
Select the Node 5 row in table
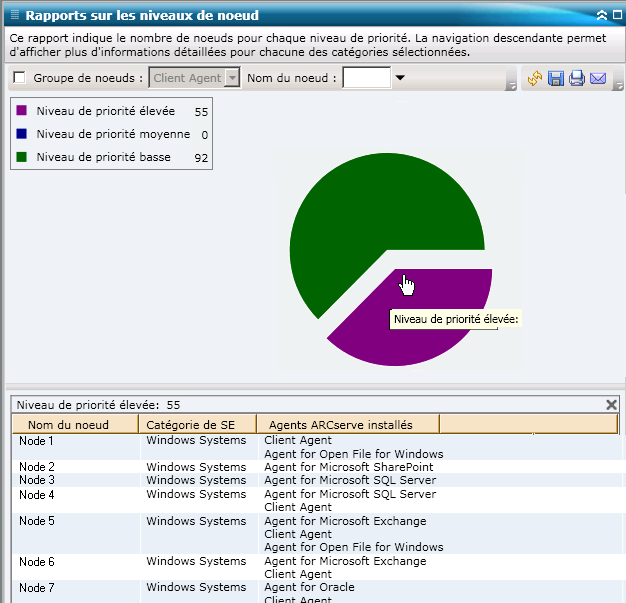click(37, 521)
